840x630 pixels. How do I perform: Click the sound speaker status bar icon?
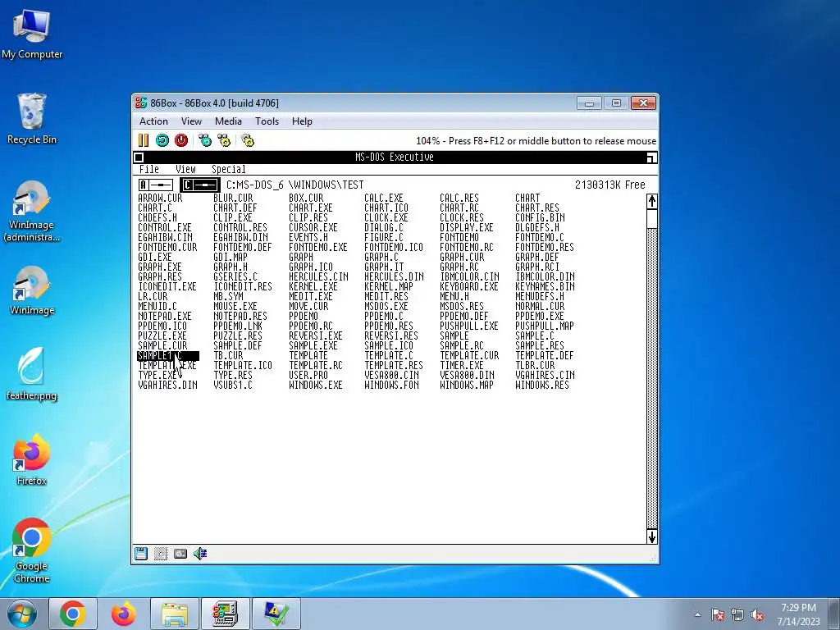tap(200, 554)
